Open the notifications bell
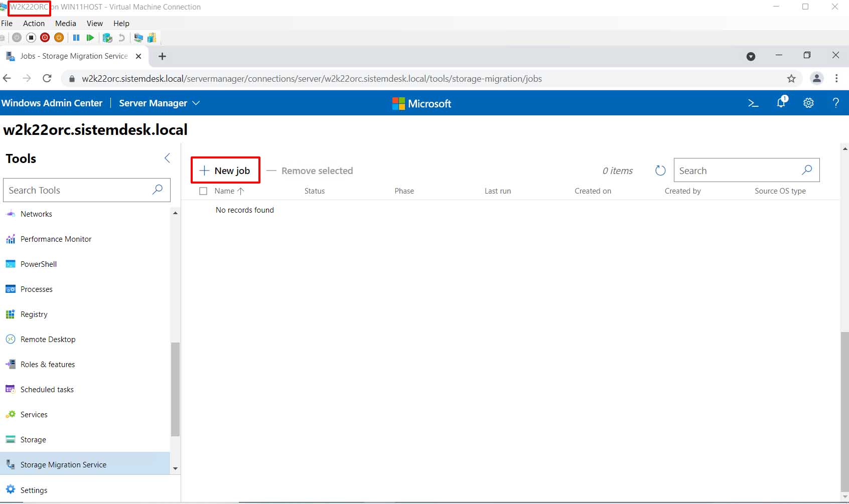Image resolution: width=849 pixels, height=504 pixels. coord(782,102)
